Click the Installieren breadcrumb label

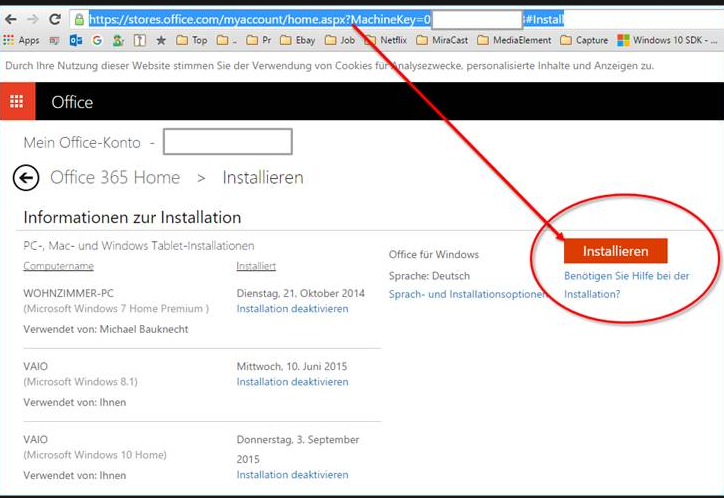tap(263, 177)
